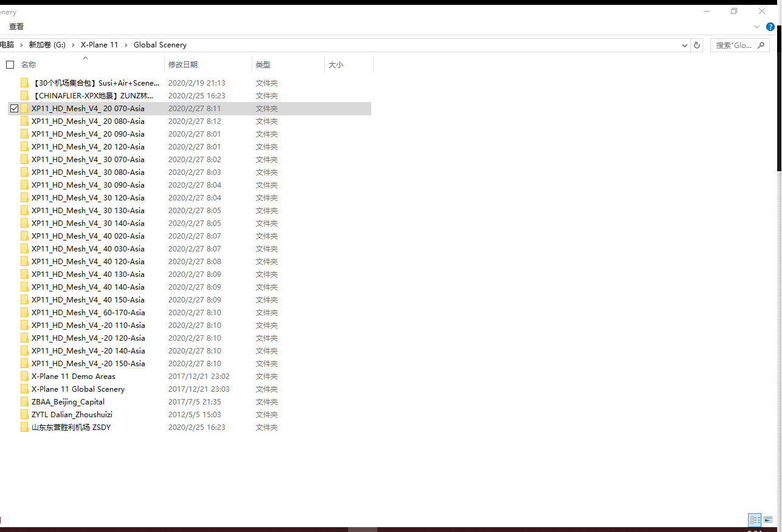Screen dimensions: 782x532
Task: Select the 山东东营胜利机场 ZSDY folder name
Action: coord(71,427)
